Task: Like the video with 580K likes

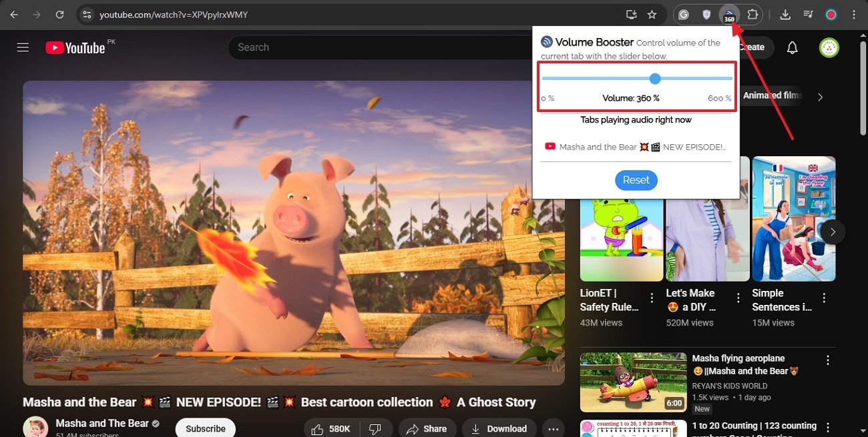Action: click(332, 428)
